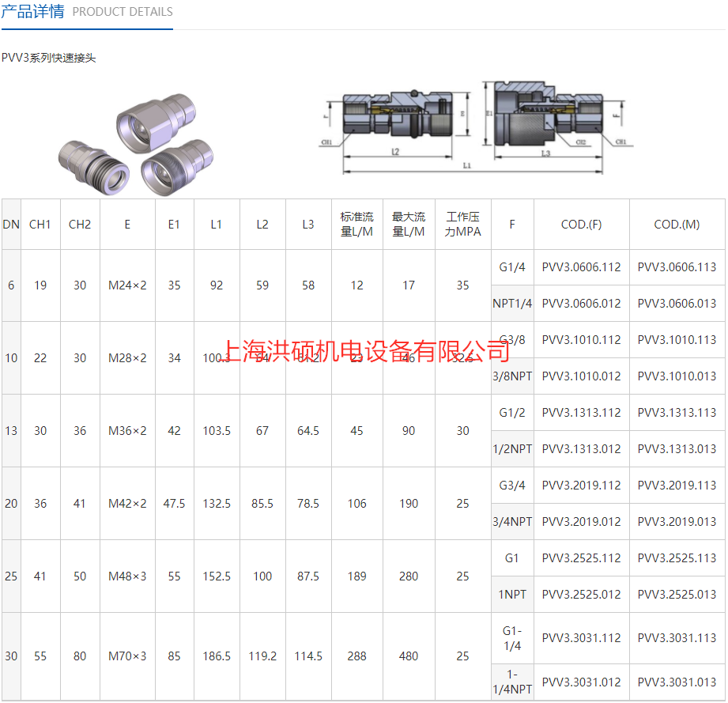Click the 最大流量L/M column header
This screenshot has height=703, width=728.
[409, 225]
